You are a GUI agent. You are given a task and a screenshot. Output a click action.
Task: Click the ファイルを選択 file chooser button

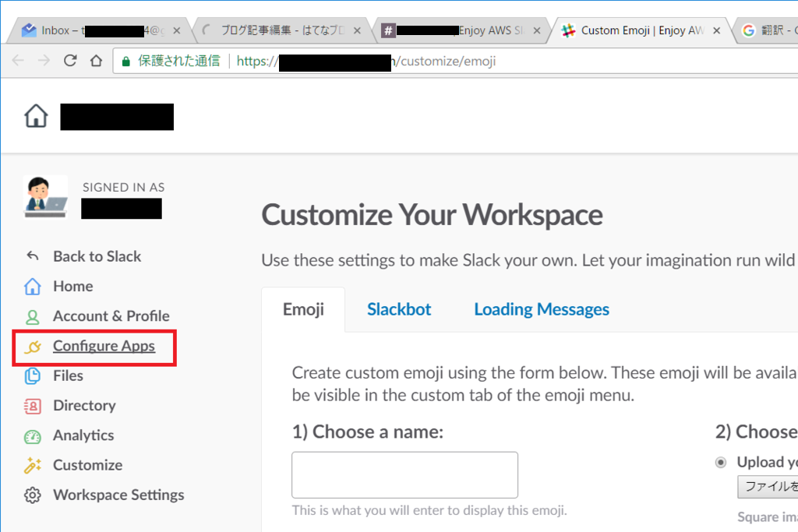coord(768,487)
